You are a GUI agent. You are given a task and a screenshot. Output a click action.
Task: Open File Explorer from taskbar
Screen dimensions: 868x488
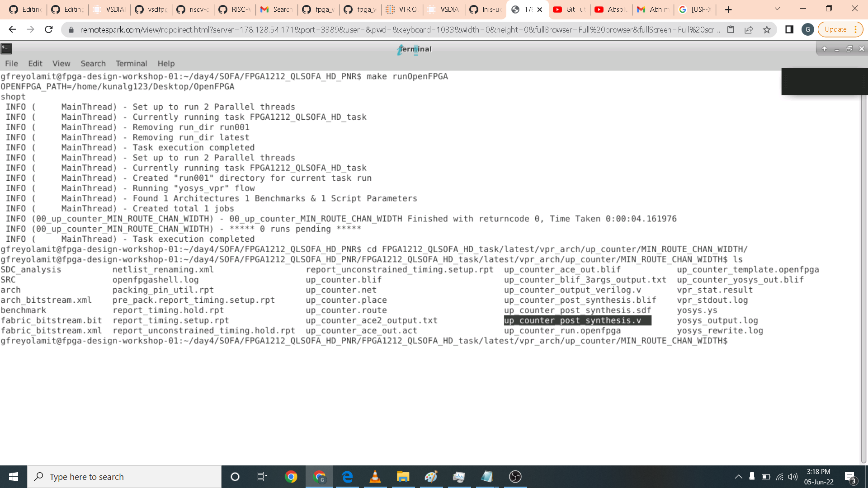pyautogui.click(x=403, y=477)
